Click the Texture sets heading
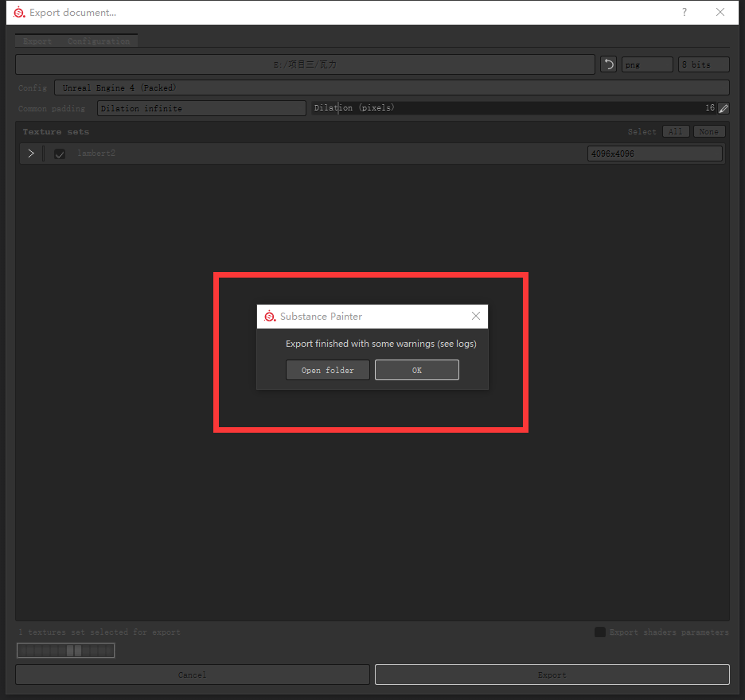 click(x=56, y=132)
